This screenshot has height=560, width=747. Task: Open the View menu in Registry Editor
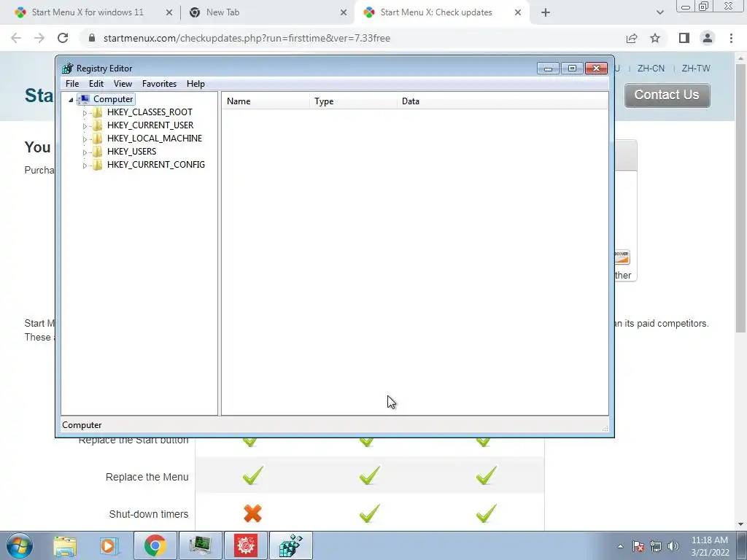[123, 84]
